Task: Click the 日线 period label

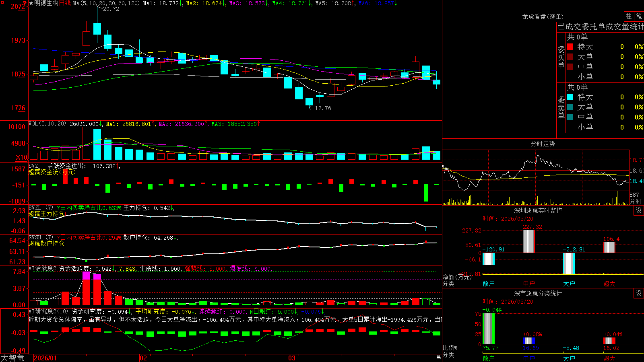Action: pos(65,3)
